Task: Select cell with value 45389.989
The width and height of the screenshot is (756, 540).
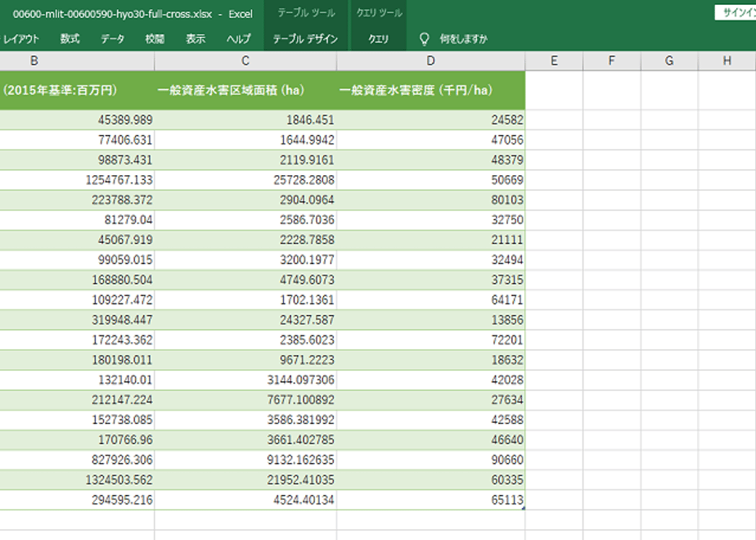Action: click(x=77, y=120)
